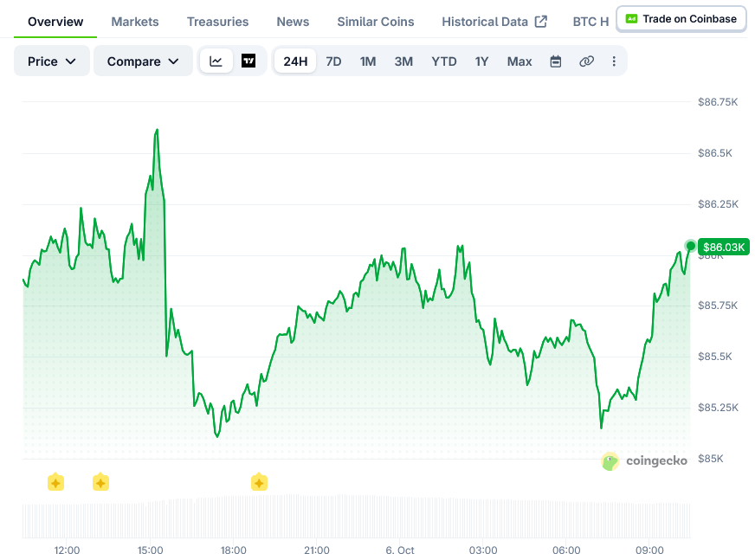755x560 pixels.
Task: Click the 06:00 time axis label
Action: (566, 550)
